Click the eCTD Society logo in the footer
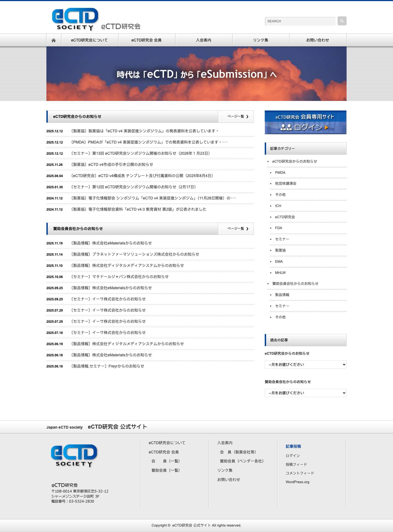Screen dimensions: 393x532 coord(74,456)
